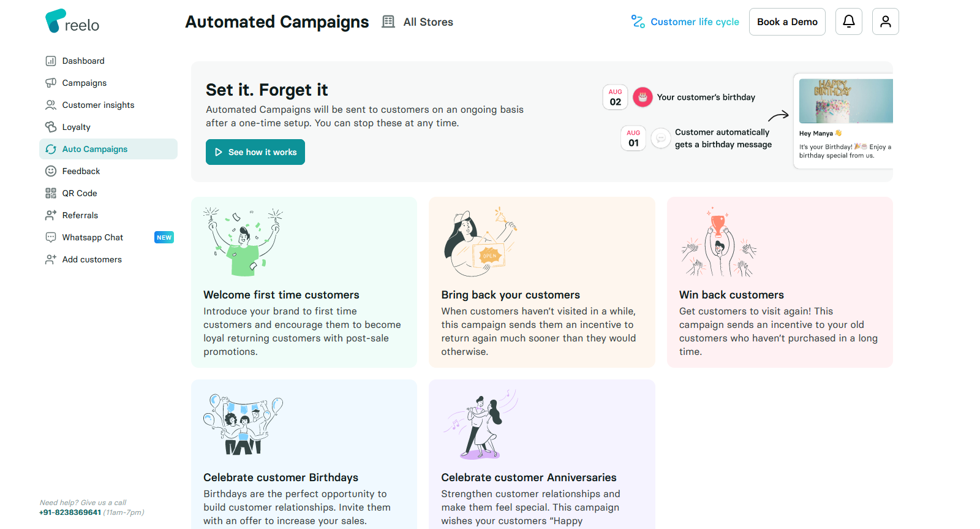This screenshot has height=529, width=980.
Task: Click the Book a Demo button
Action: (787, 21)
